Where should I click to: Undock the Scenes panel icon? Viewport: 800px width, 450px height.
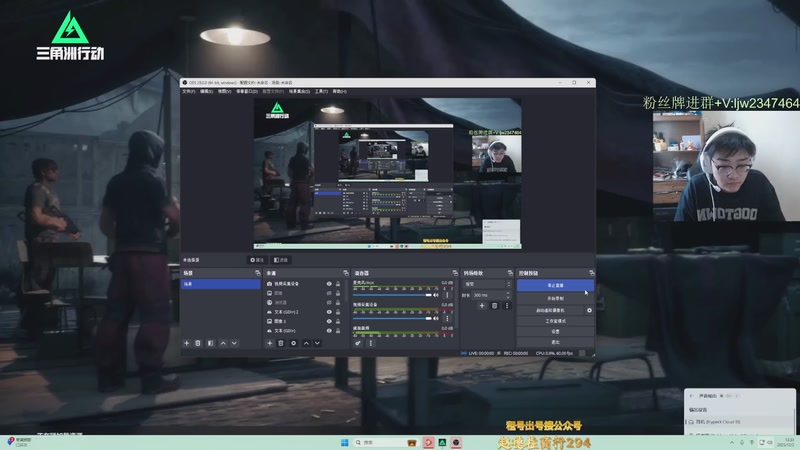click(257, 273)
